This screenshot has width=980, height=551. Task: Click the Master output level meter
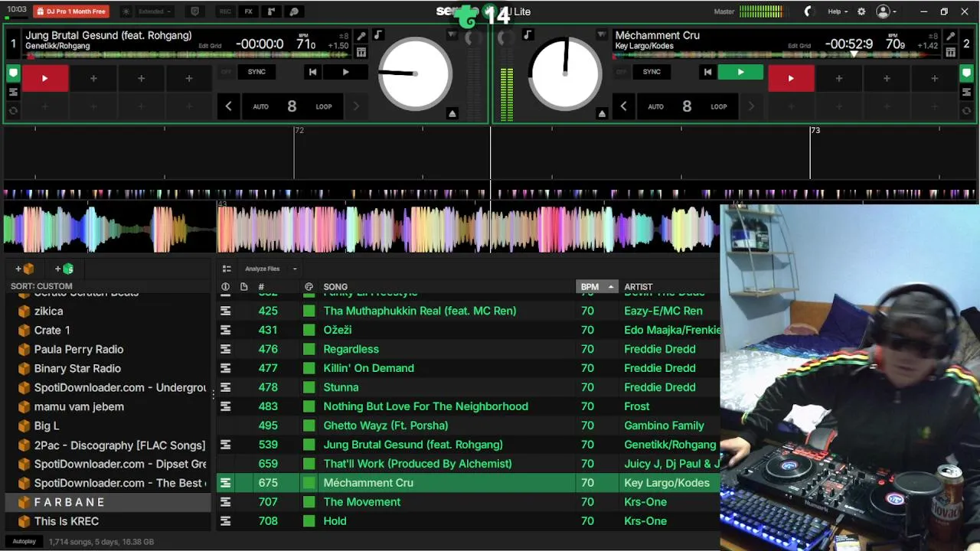coord(761,11)
